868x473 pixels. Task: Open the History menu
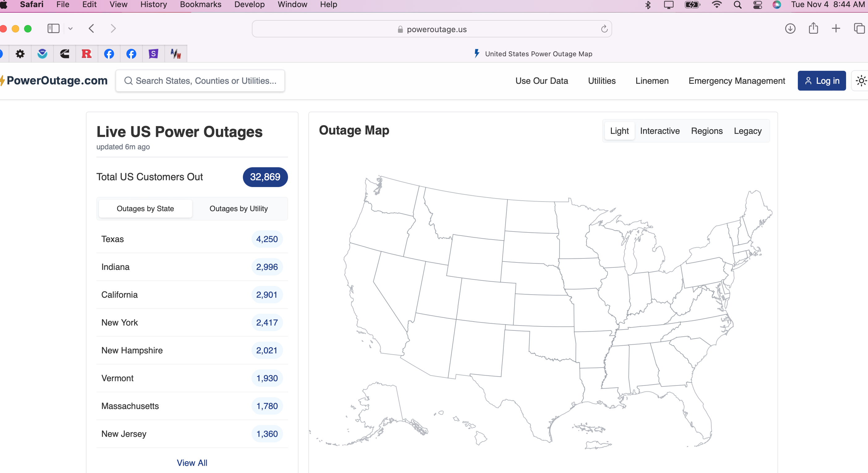point(153,5)
